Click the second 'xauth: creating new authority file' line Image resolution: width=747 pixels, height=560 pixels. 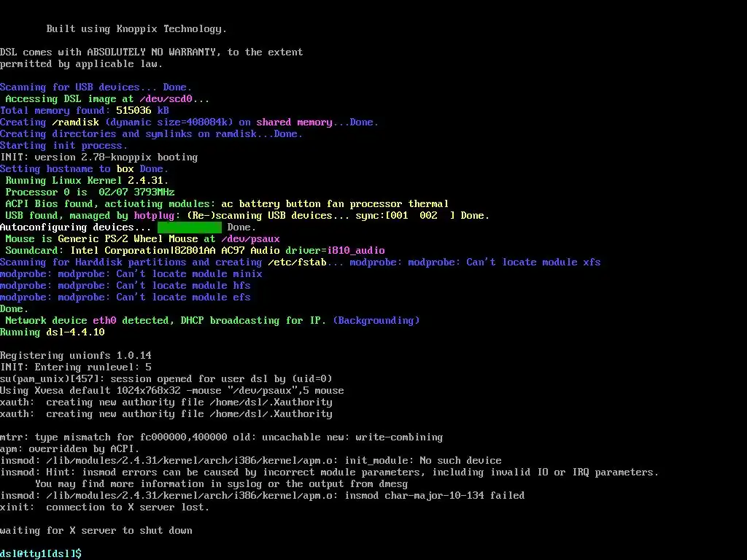coord(166,414)
